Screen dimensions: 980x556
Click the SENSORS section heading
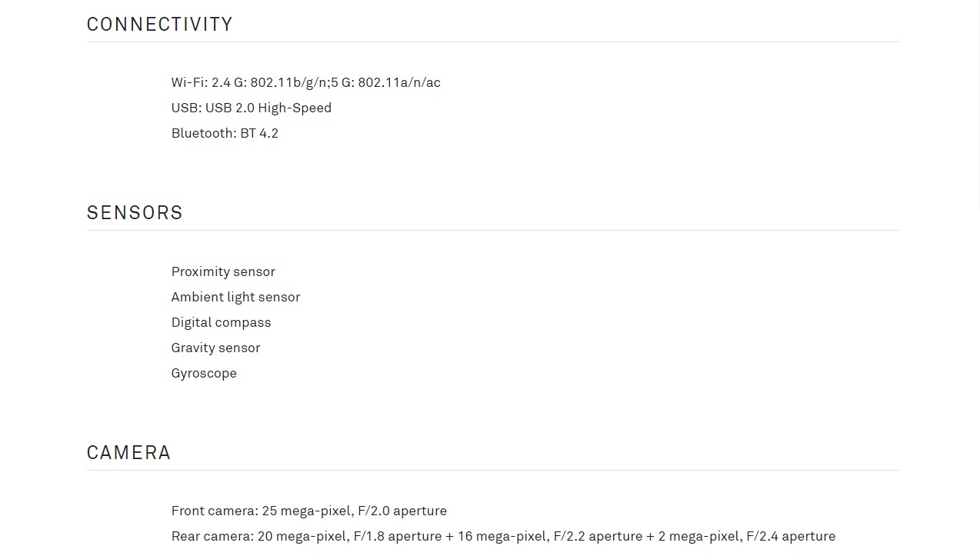pyautogui.click(x=135, y=213)
